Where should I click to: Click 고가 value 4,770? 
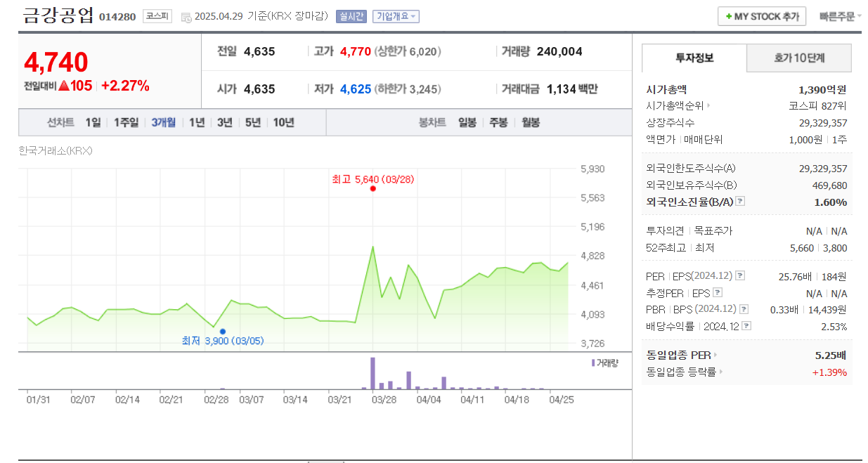(356, 51)
